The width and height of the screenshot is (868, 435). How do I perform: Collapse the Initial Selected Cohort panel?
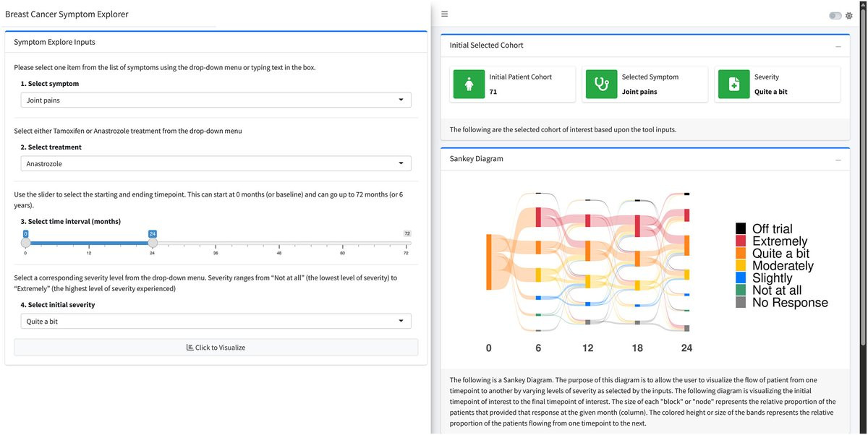click(838, 46)
